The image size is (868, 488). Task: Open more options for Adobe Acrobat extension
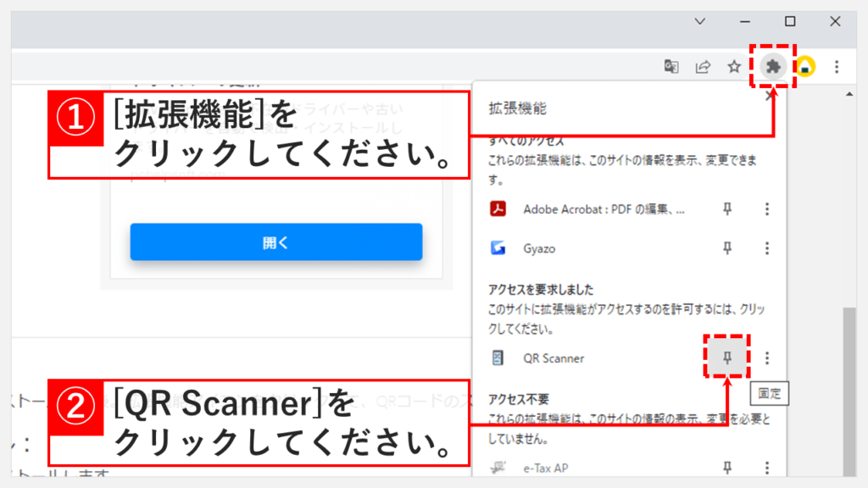tap(767, 209)
